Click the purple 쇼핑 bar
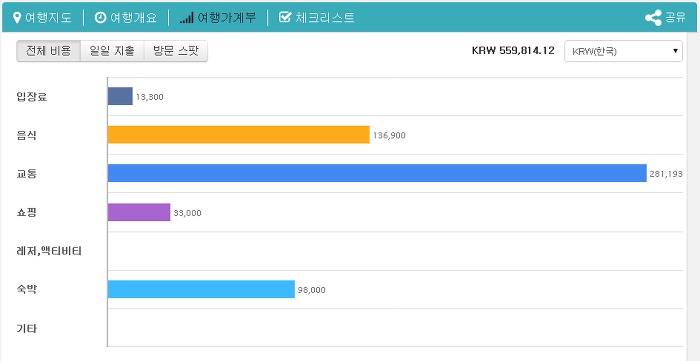Viewport: 700px width, 361px height. pos(139,212)
